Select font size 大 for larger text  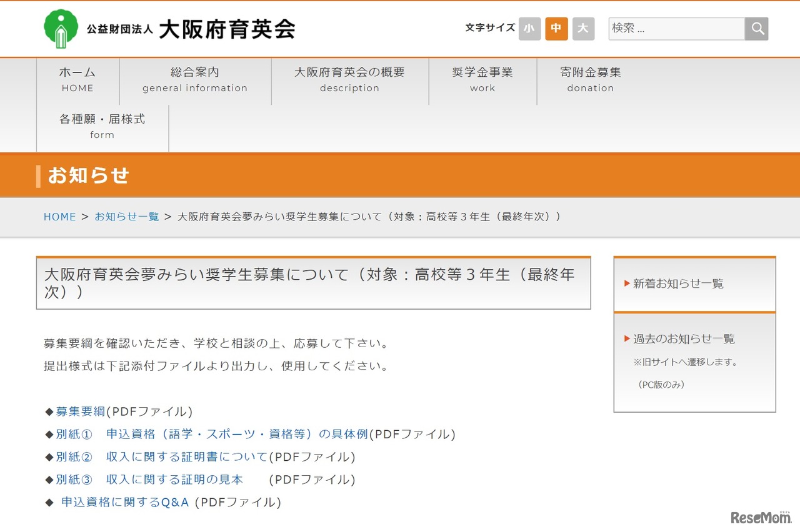[x=582, y=29]
